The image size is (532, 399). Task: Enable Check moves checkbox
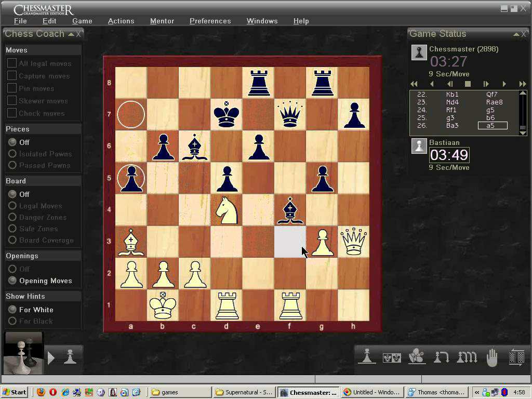point(12,113)
